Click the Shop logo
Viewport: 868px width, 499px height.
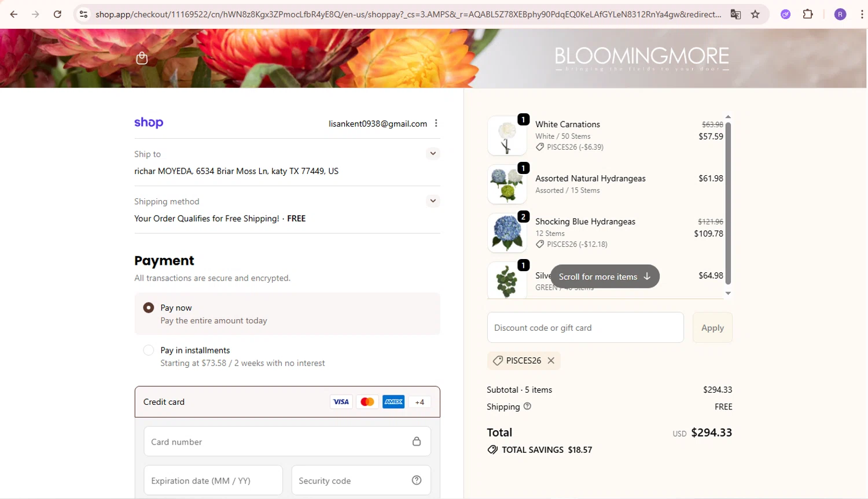pyautogui.click(x=149, y=123)
